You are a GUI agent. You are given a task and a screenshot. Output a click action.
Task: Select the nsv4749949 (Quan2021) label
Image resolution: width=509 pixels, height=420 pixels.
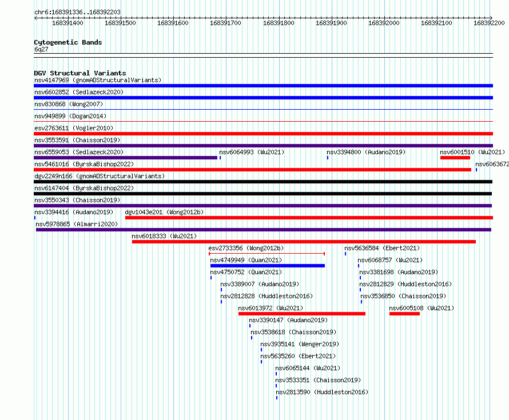pos(246,260)
